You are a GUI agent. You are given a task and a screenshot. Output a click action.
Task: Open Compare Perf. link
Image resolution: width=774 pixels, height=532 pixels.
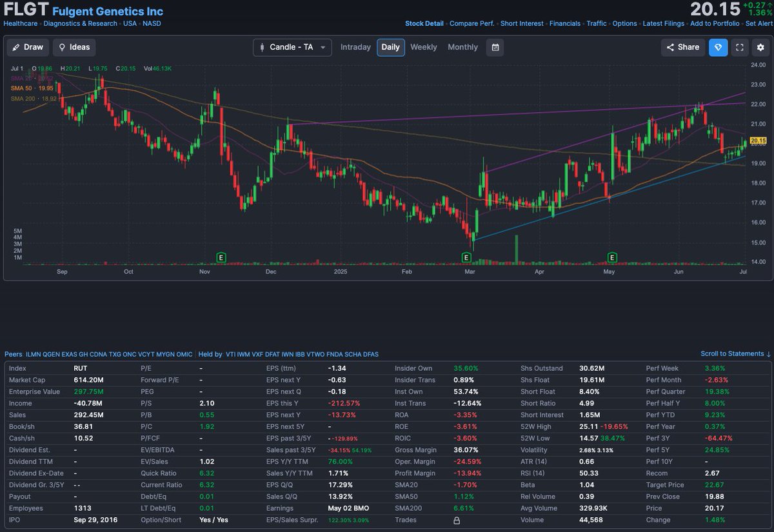click(x=472, y=24)
